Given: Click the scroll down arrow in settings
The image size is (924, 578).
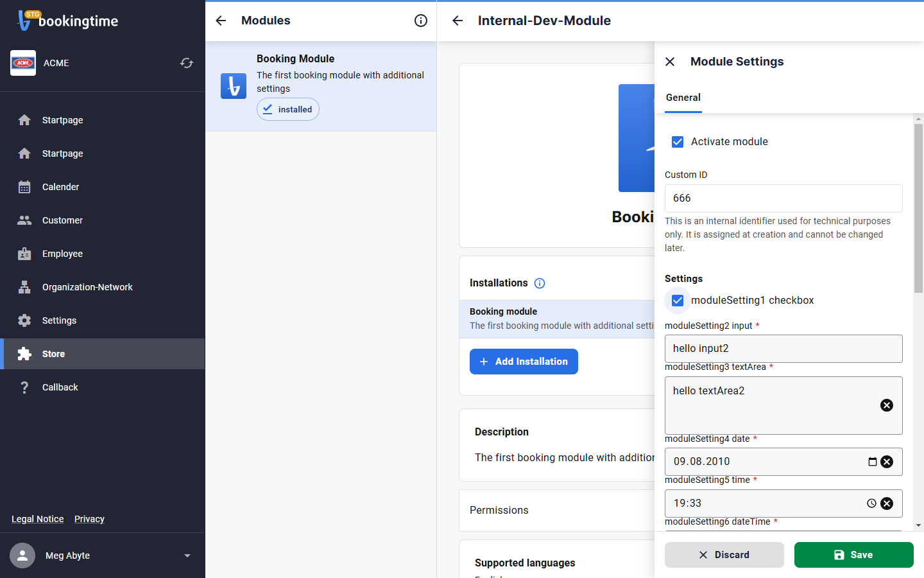Looking at the screenshot, I should click(x=919, y=525).
